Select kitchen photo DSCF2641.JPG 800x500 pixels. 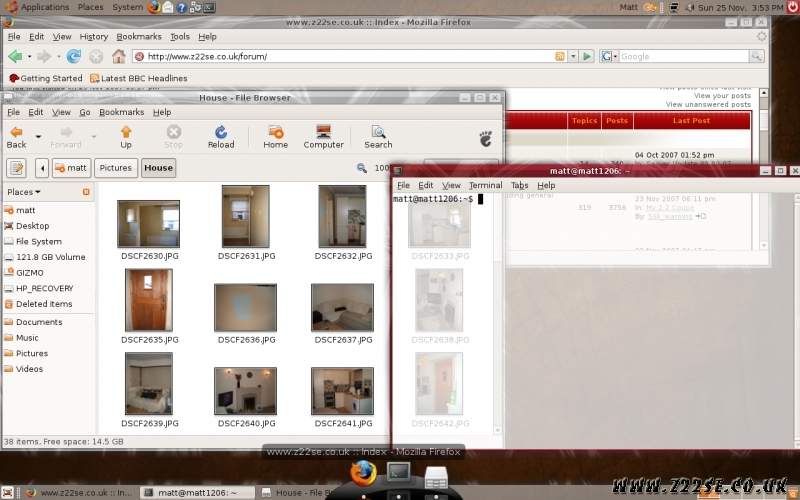(342, 391)
